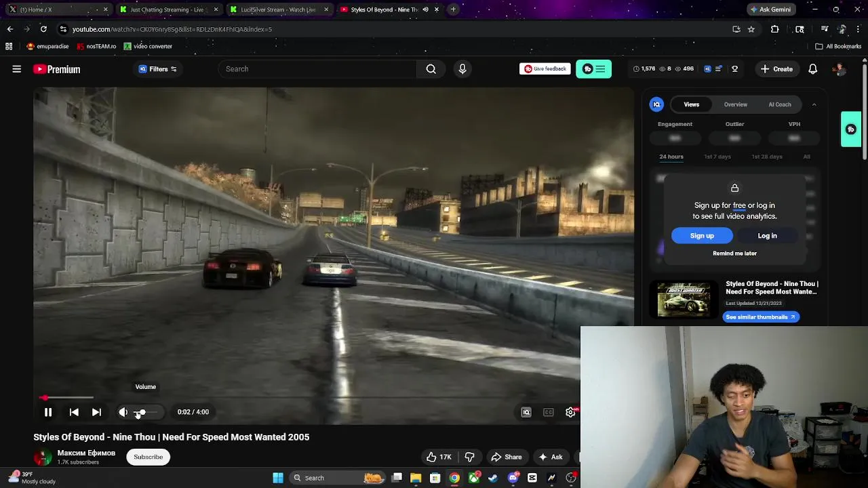Open player settings gear
The image size is (868, 488).
pos(570,412)
